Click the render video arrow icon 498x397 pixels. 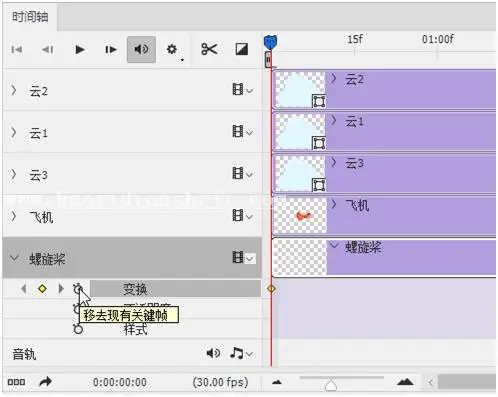pyautogui.click(x=45, y=382)
